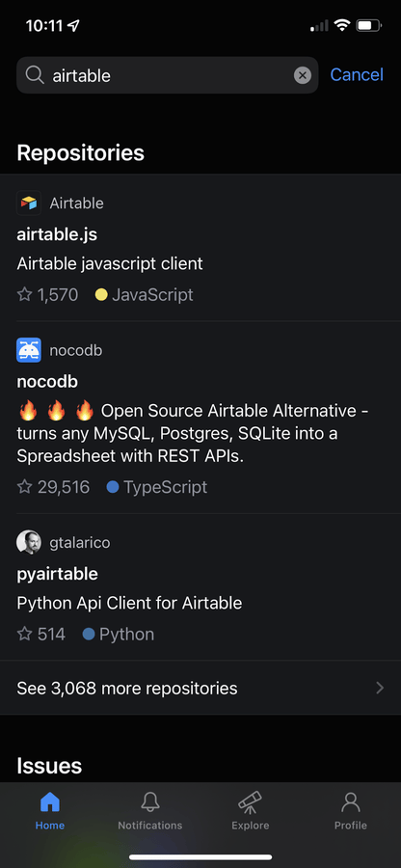The image size is (401, 868).
Task: Tap the nocodb owner name label
Action: (x=76, y=350)
